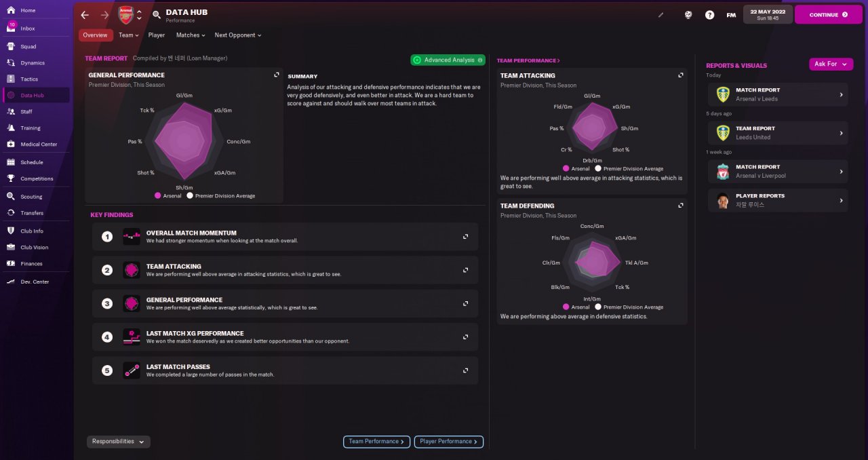The height and width of the screenshot is (460, 868).
Task: Click the Advanced Analysis button
Action: pyautogui.click(x=448, y=60)
